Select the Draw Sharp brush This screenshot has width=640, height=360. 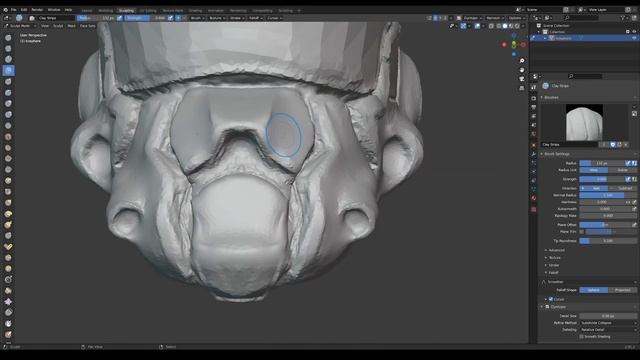[x=8, y=49]
